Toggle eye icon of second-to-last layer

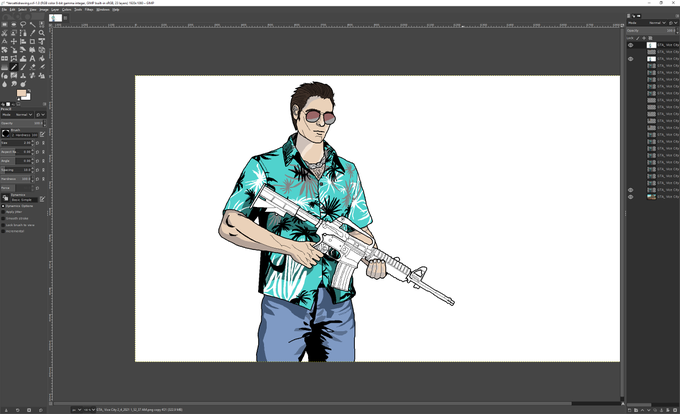631,190
